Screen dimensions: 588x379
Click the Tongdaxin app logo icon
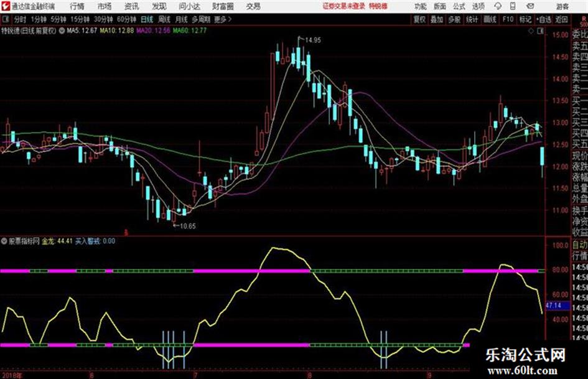click(6, 6)
